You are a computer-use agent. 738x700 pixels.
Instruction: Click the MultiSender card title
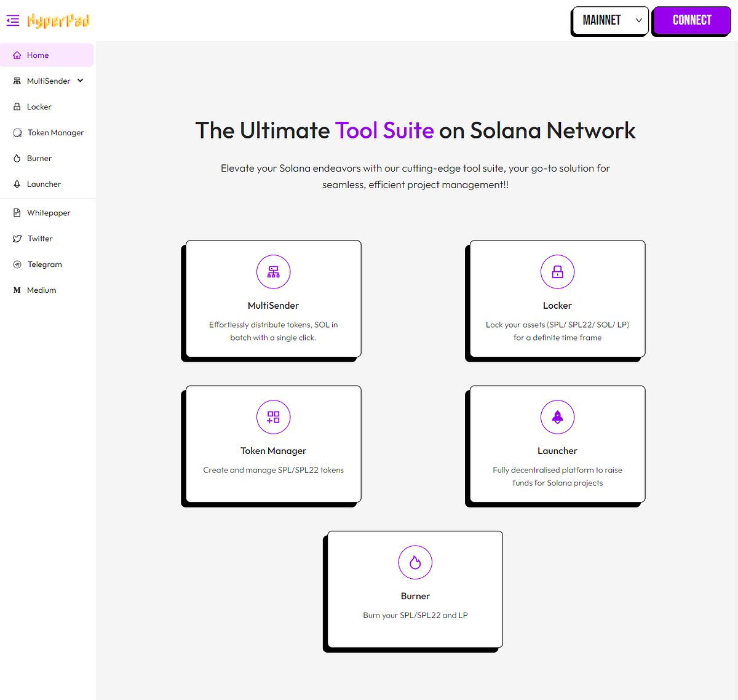274,306
